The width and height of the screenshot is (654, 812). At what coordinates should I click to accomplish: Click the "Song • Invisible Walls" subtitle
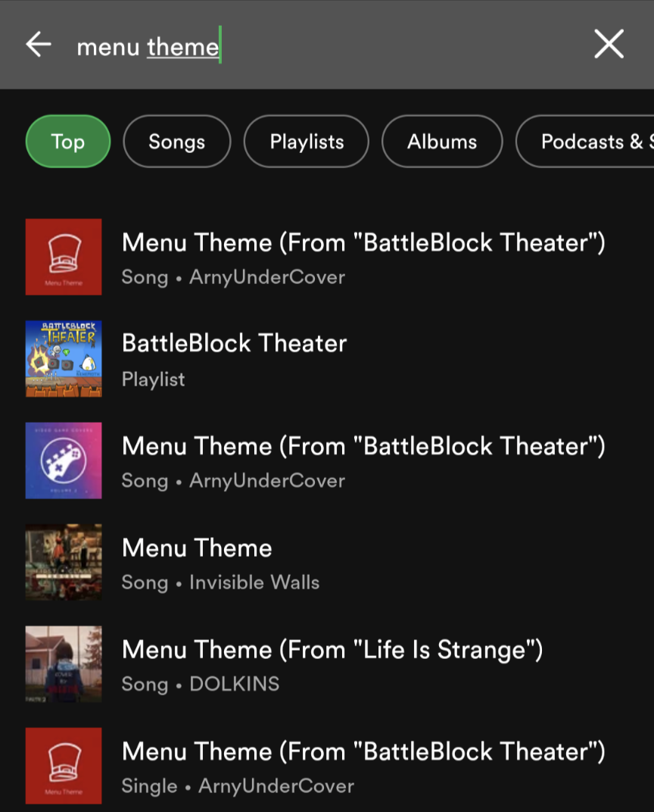click(x=220, y=582)
